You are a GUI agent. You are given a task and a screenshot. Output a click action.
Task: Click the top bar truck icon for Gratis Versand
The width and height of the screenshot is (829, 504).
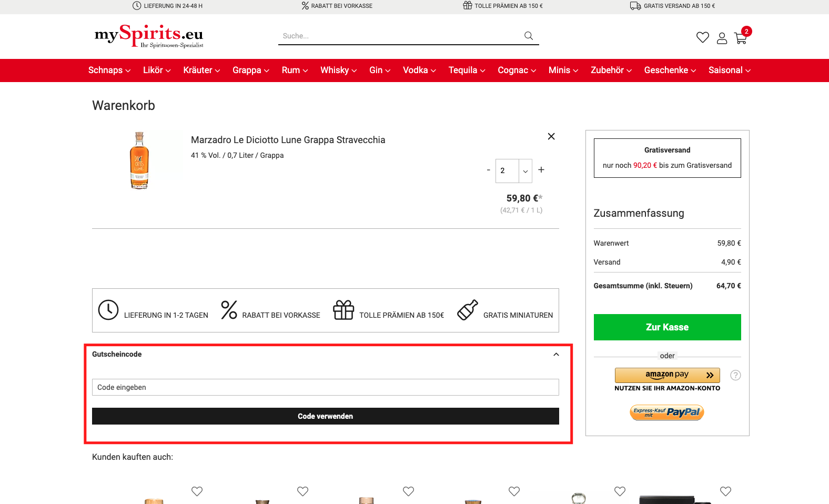(x=635, y=6)
